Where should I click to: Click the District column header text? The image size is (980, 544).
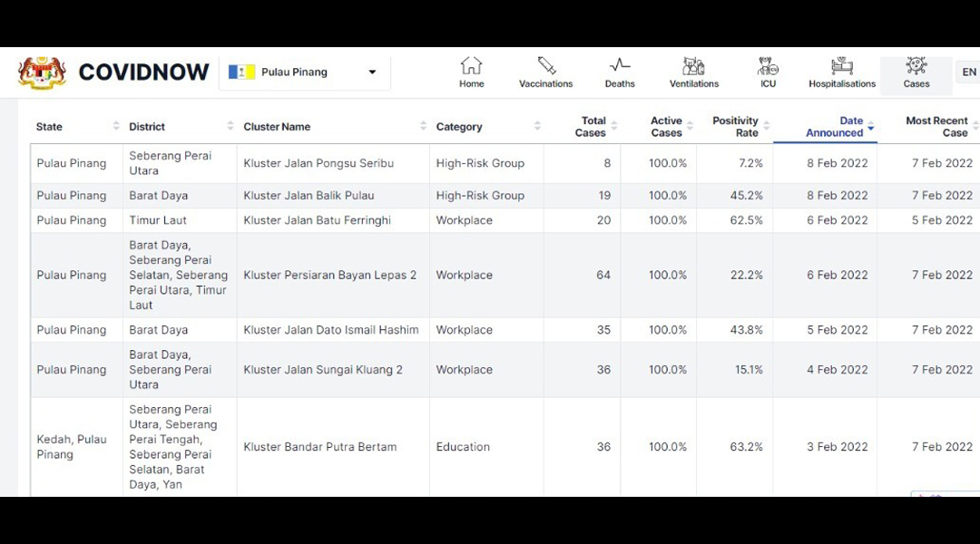147,127
